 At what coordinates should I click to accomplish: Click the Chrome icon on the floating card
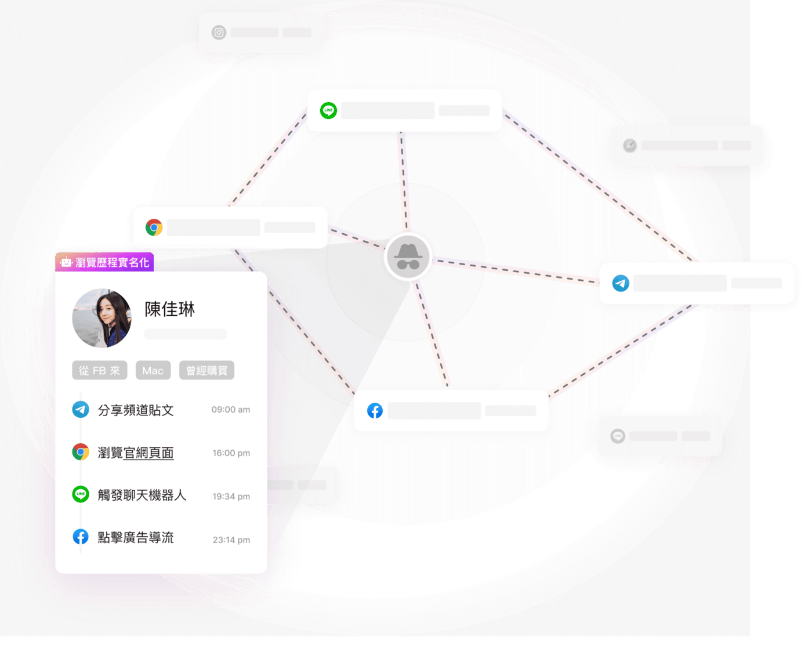[x=154, y=227]
